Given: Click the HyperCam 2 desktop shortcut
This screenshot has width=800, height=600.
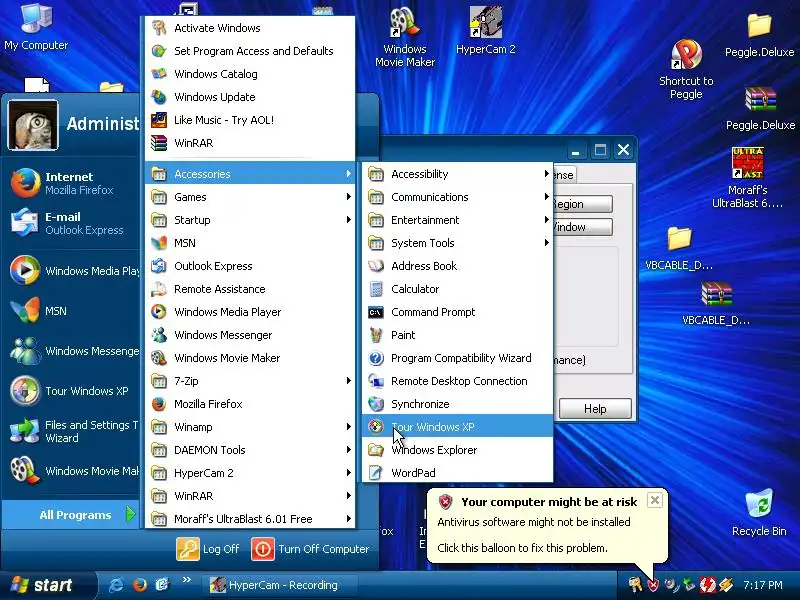Looking at the screenshot, I should (485, 31).
